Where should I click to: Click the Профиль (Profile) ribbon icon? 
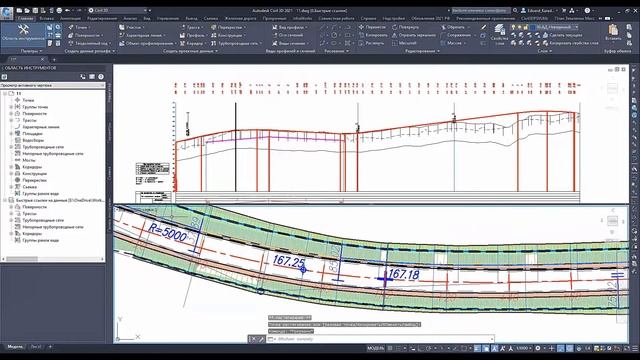click(182, 35)
